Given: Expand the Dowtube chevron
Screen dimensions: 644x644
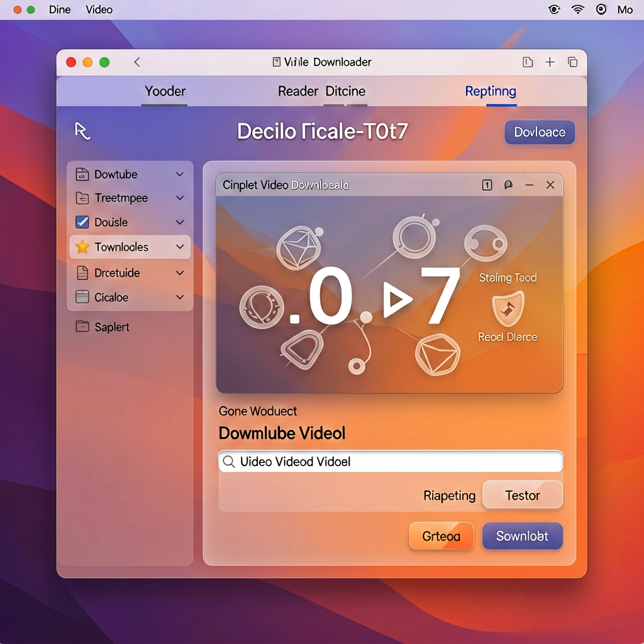Looking at the screenshot, I should pos(180,174).
